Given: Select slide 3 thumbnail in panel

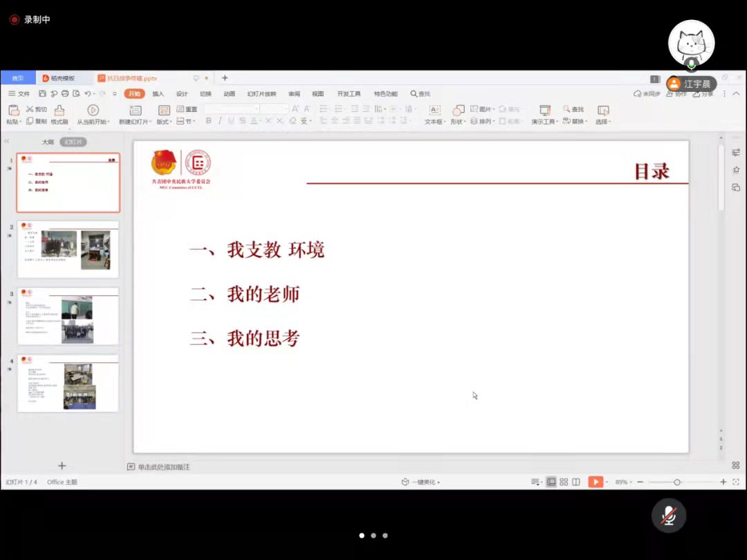Looking at the screenshot, I should tap(68, 316).
